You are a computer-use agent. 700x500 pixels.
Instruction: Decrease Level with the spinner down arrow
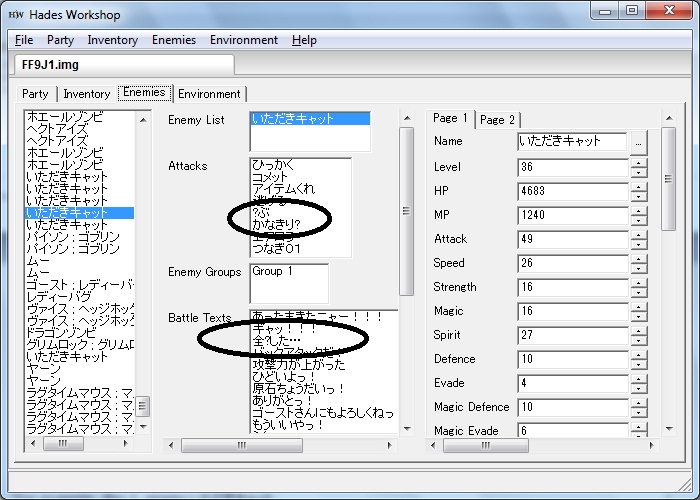point(639,173)
